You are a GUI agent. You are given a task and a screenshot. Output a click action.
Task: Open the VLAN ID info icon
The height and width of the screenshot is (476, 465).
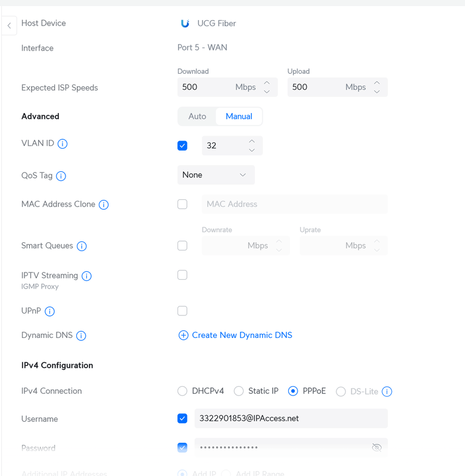tap(63, 143)
